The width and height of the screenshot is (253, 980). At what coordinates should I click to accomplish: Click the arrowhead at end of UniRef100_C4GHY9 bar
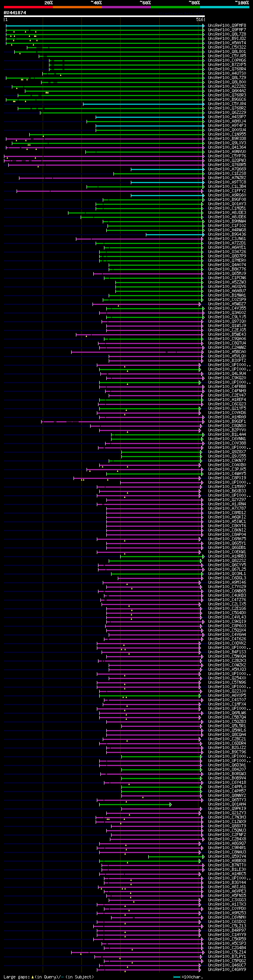(200, 970)
